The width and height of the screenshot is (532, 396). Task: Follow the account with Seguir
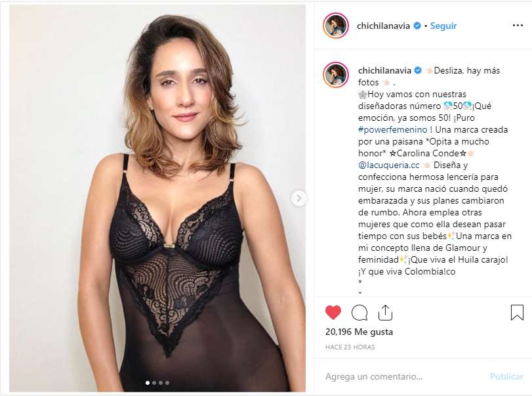(x=443, y=26)
